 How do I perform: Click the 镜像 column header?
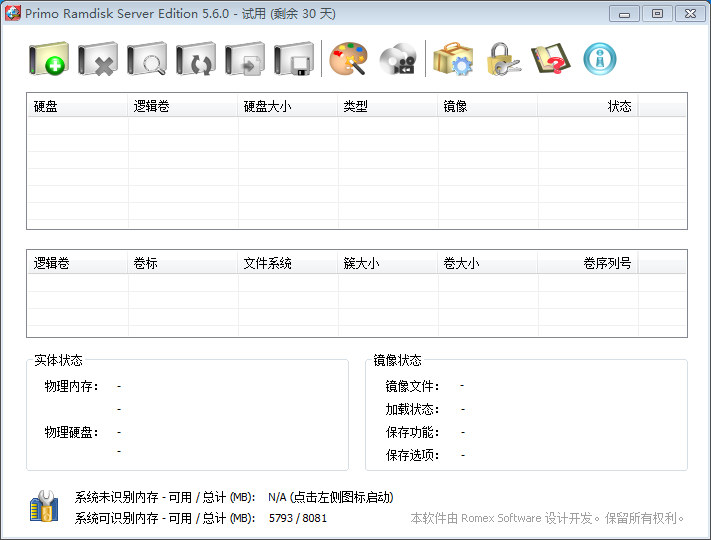pos(487,106)
